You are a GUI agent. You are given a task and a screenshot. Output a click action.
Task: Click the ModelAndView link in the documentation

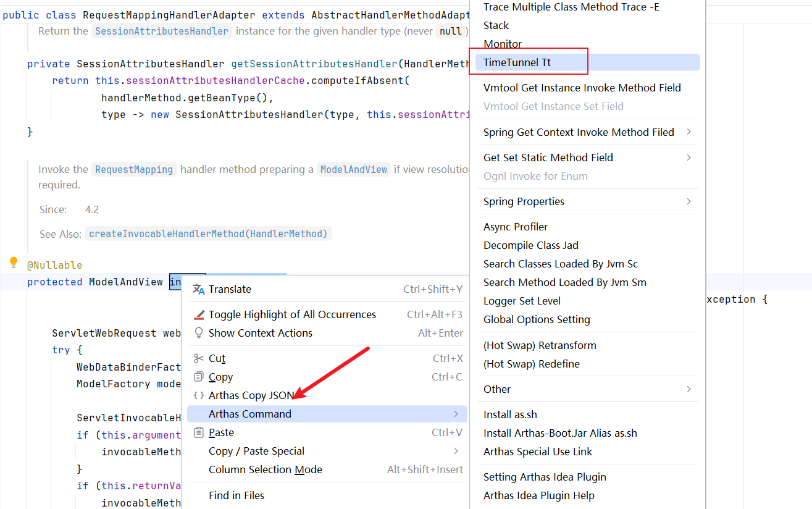[x=354, y=169]
